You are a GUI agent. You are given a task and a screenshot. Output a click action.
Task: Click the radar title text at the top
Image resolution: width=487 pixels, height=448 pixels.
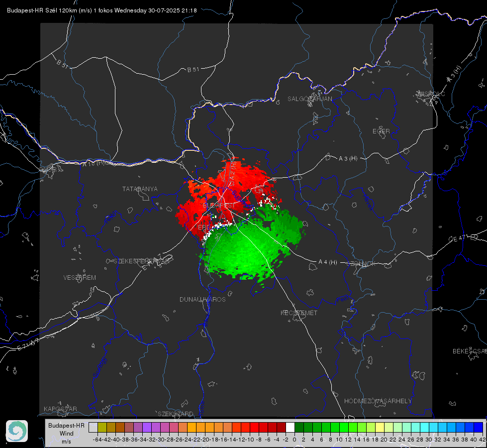[x=102, y=10]
